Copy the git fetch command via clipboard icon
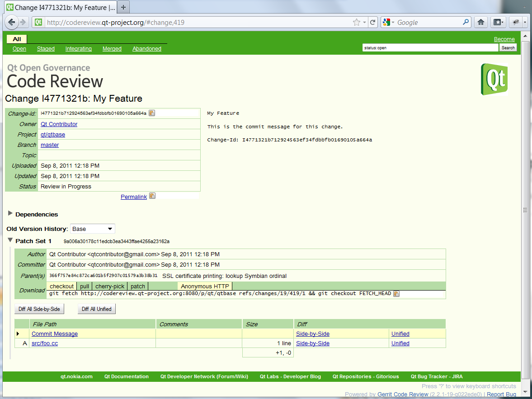 (x=396, y=293)
